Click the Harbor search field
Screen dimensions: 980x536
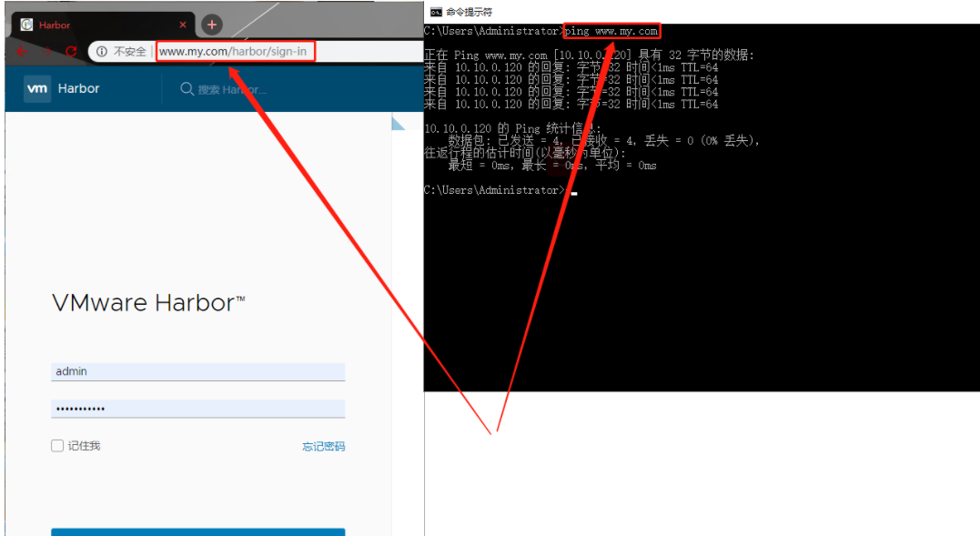click(x=232, y=90)
